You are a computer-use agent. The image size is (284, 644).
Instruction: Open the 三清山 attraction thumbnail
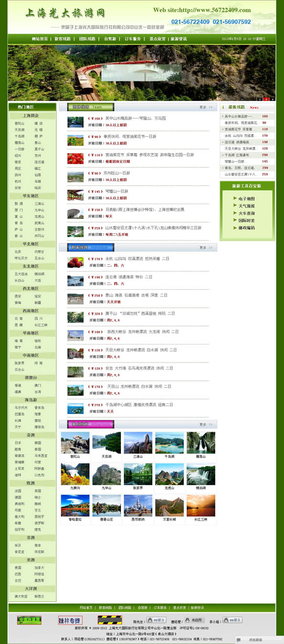(138, 443)
